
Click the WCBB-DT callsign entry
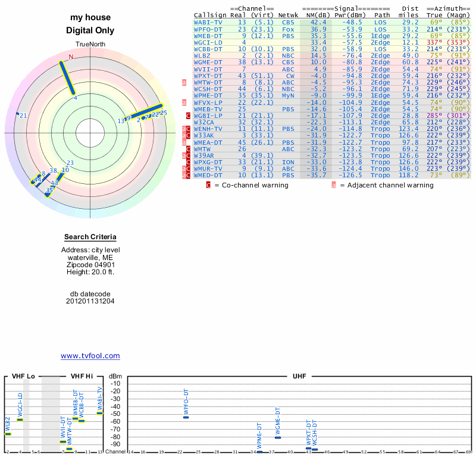[208, 49]
